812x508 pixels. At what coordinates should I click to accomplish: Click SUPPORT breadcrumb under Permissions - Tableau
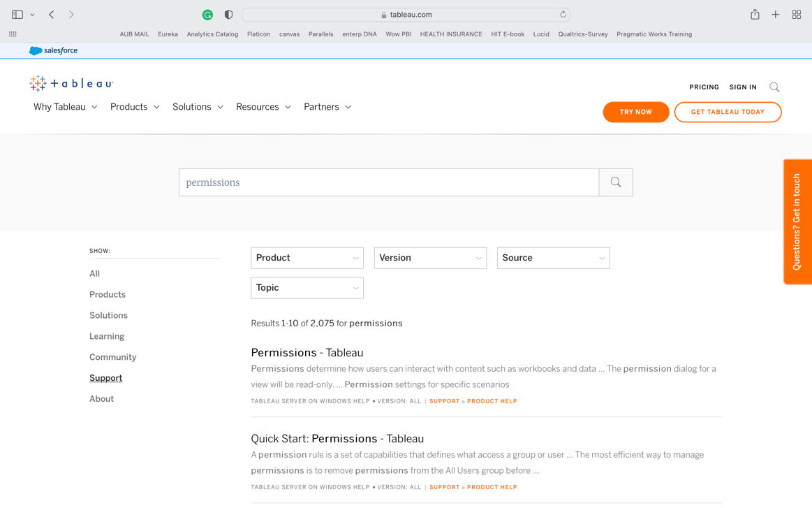click(x=444, y=401)
